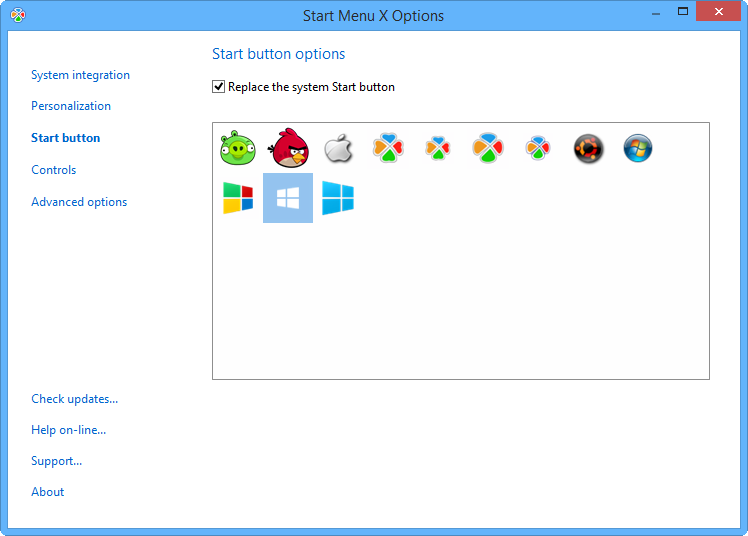Viewport: 748px width, 536px height.
Task: Choose the Ubuntu logo start button icon
Action: pyautogui.click(x=588, y=148)
